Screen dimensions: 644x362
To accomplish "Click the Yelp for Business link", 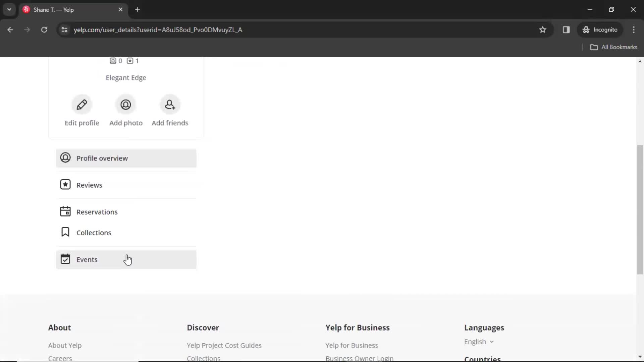I will click(352, 345).
